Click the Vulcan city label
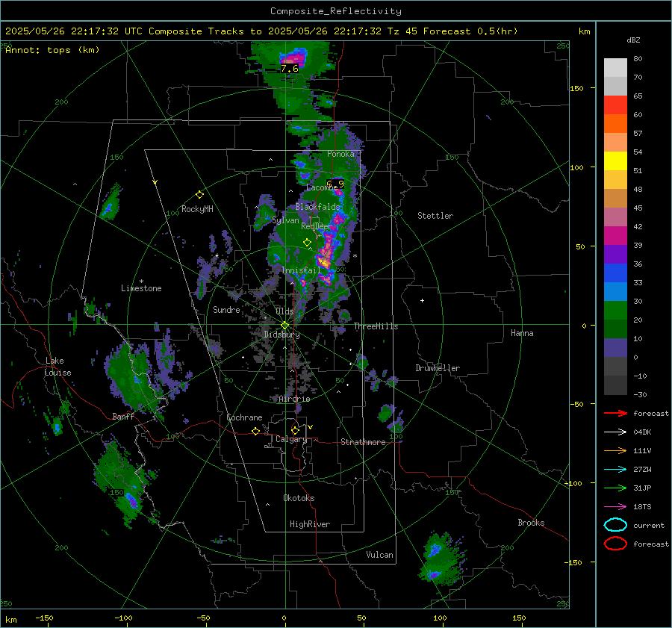The image size is (672, 628). click(380, 555)
